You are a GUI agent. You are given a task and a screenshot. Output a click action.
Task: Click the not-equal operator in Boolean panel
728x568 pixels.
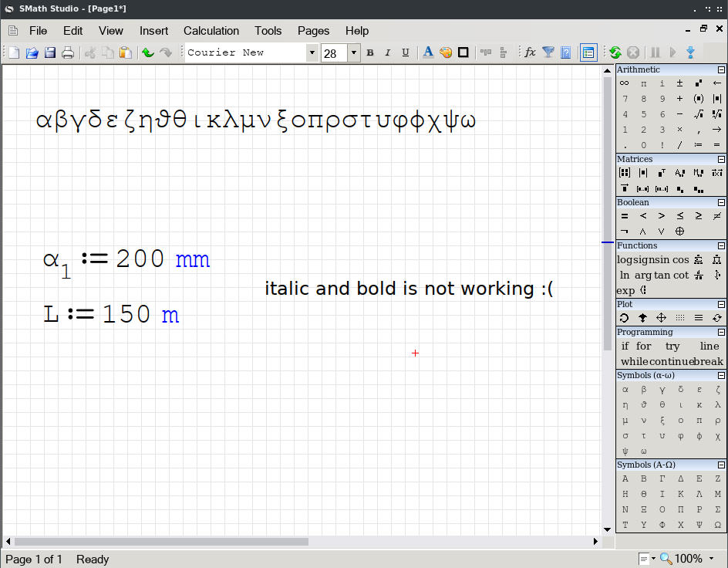(x=717, y=216)
